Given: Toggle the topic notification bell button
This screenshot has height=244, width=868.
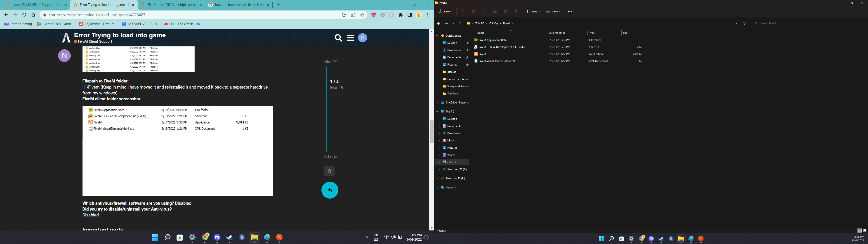Looking at the screenshot, I should 330,171.
